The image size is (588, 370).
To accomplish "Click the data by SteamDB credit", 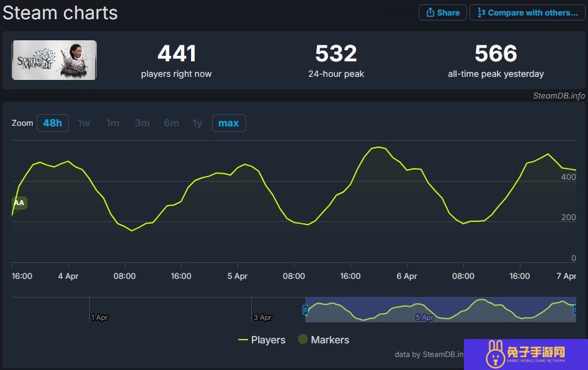I will [429, 355].
